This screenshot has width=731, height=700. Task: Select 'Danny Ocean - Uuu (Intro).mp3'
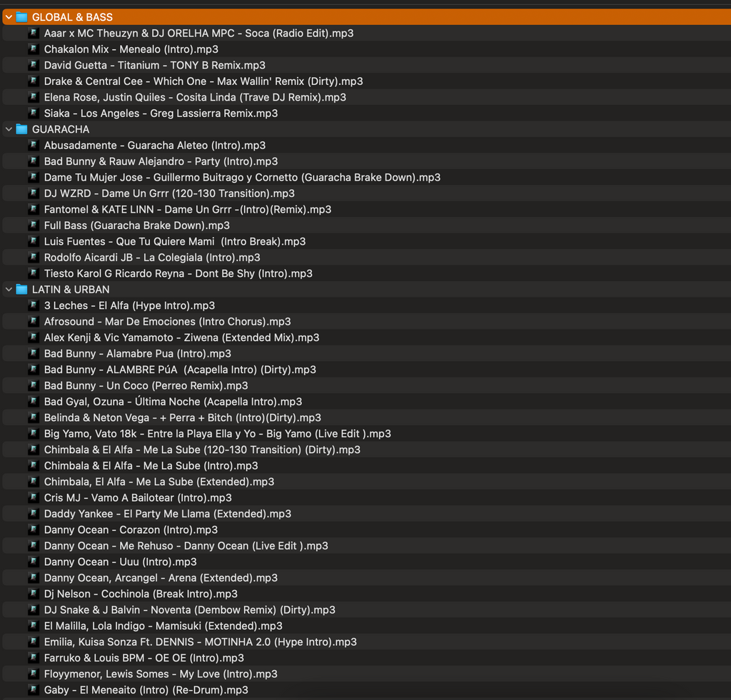tap(120, 562)
